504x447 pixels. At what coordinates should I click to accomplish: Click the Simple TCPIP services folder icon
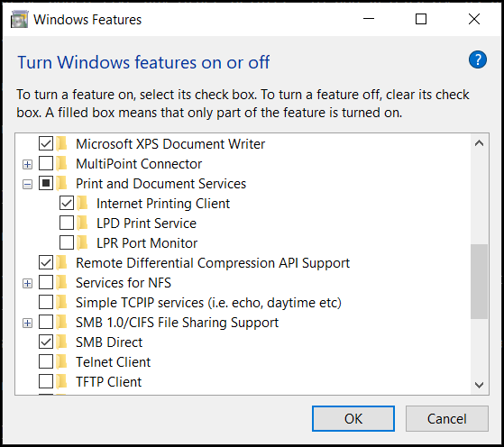coord(61,303)
